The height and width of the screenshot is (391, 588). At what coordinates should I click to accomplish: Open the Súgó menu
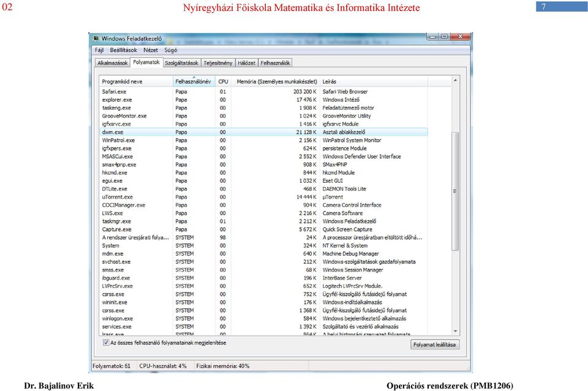pos(171,50)
